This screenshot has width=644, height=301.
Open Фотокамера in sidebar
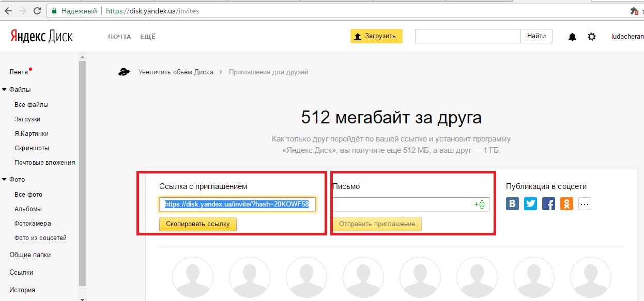point(33,224)
